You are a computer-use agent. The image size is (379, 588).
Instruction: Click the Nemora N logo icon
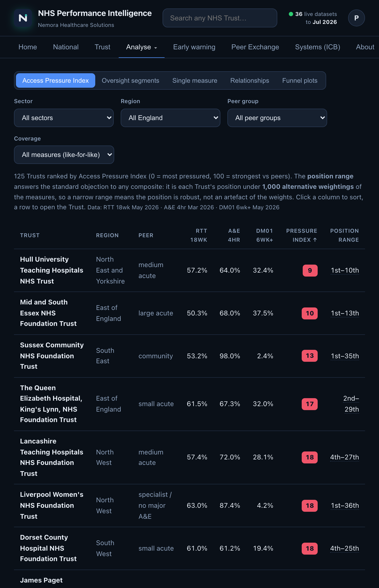(x=23, y=18)
